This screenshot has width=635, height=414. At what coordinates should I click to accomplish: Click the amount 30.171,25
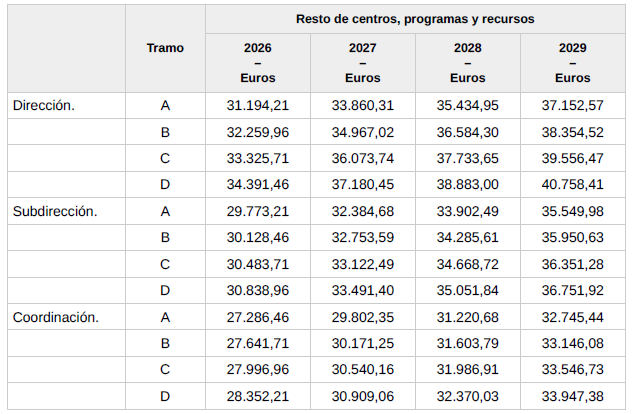[x=362, y=344]
